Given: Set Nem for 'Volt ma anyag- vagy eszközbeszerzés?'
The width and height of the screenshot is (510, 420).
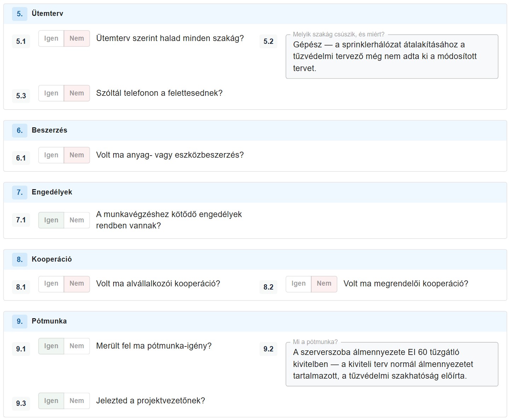Looking at the screenshot, I should click(x=77, y=155).
